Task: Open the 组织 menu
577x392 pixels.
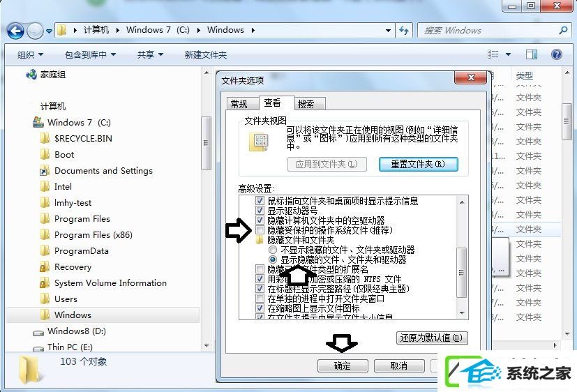Action: pos(30,55)
